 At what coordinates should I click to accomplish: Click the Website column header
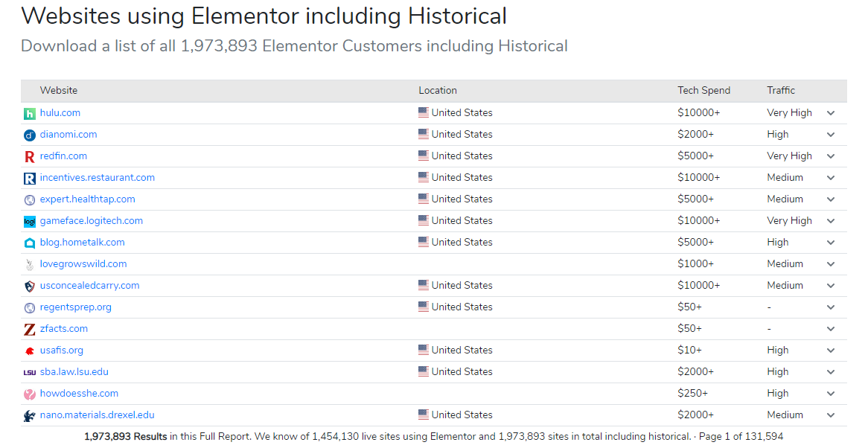(59, 91)
